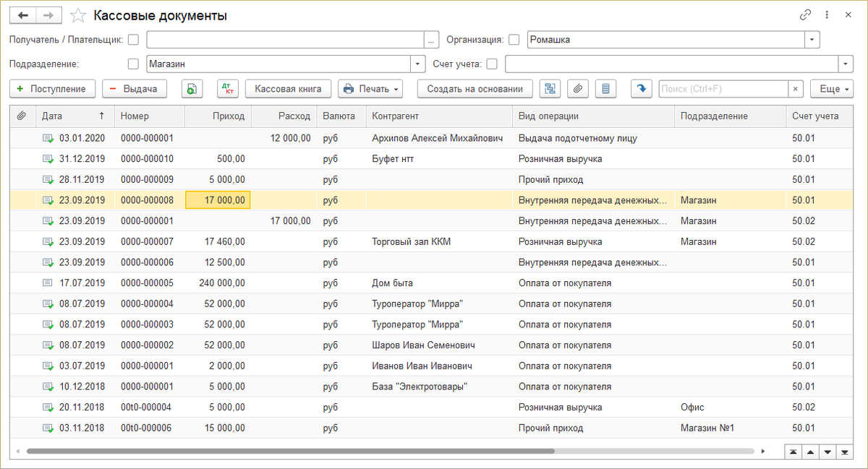Enable the Получатель / Плательщик filter checkbox
868x469 pixels.
pos(133,40)
